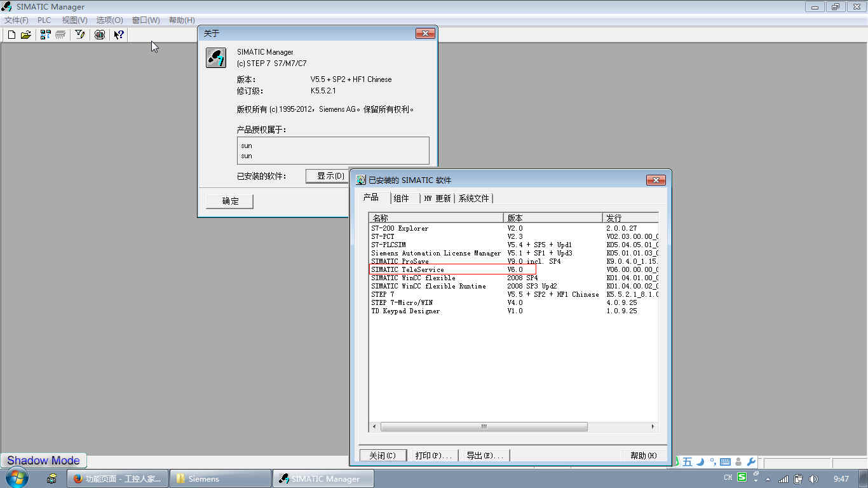
Task: Click the 确定 button in About dialog
Action: coord(230,201)
